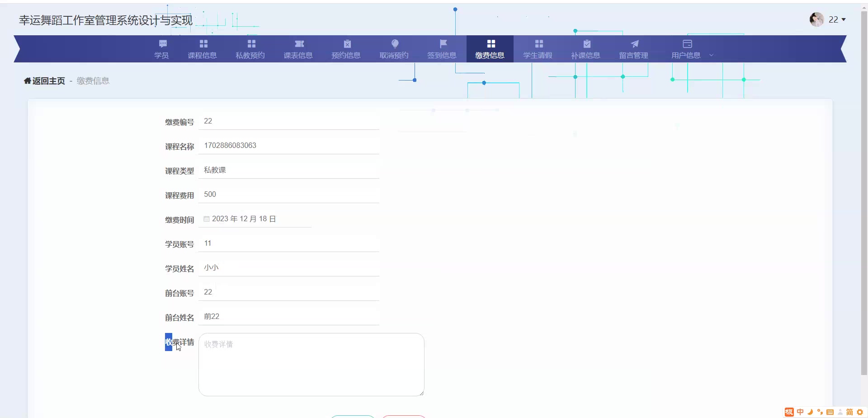Click the 课程费用 field showing 500

pos(289,195)
